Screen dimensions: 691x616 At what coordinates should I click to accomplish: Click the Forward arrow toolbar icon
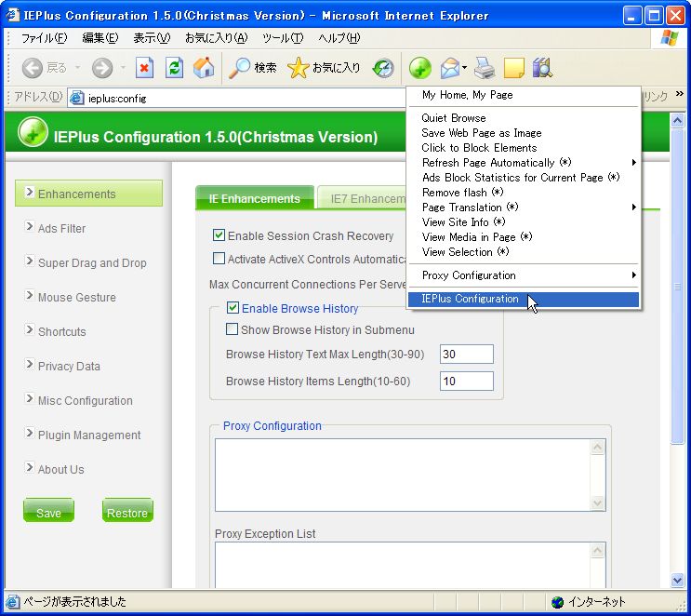tap(102, 68)
